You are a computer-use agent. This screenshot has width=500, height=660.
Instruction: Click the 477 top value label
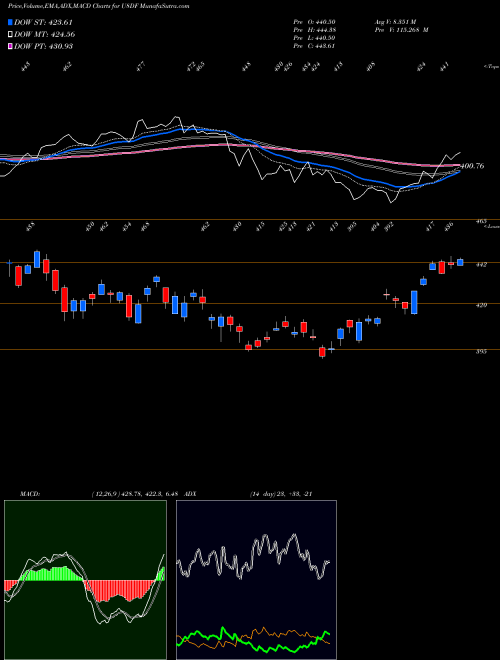click(x=141, y=66)
